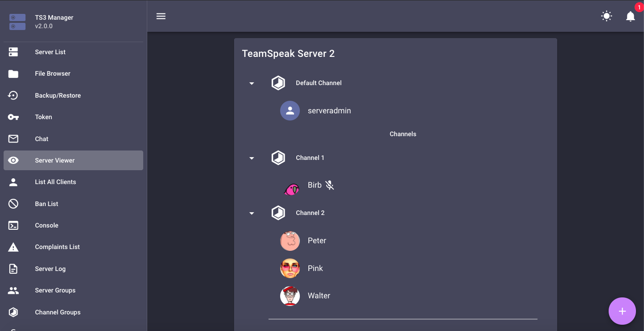Click Birb's pink bird avatar

pos(291,189)
